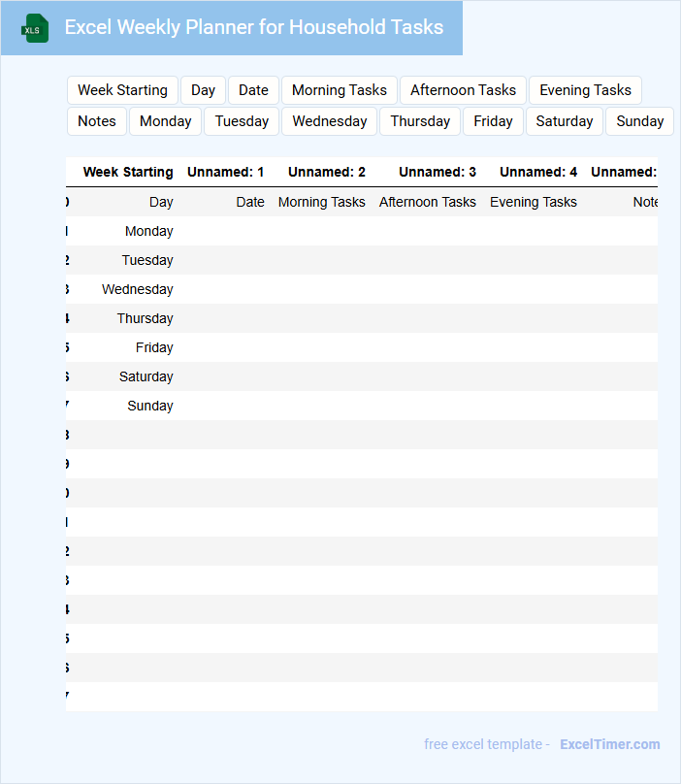The width and height of the screenshot is (681, 784).
Task: Choose the 'Thursday' tag button
Action: point(420,121)
